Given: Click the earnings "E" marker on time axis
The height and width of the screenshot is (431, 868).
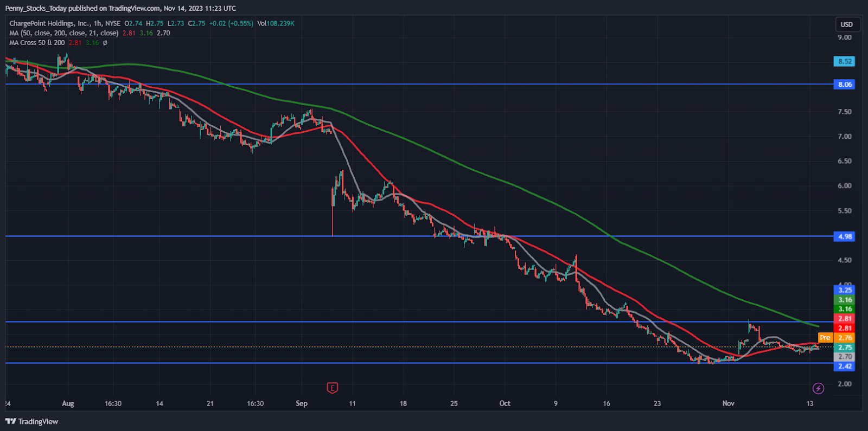Looking at the screenshot, I should click(333, 388).
